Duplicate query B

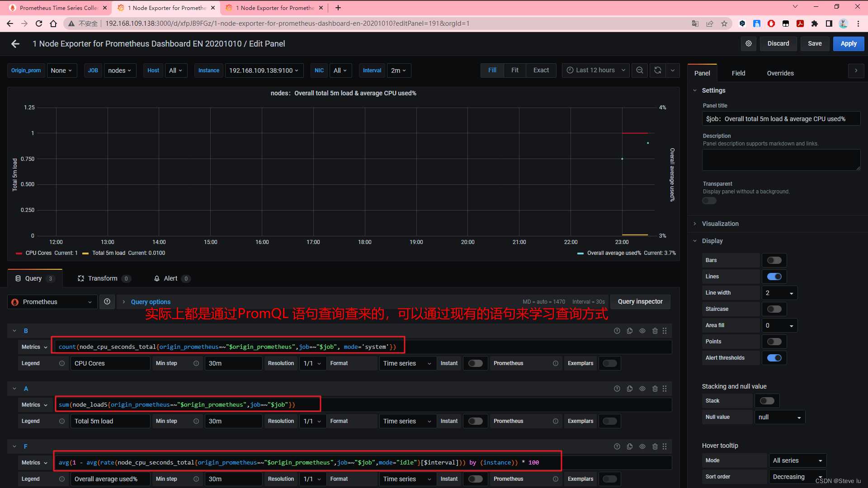pos(630,331)
